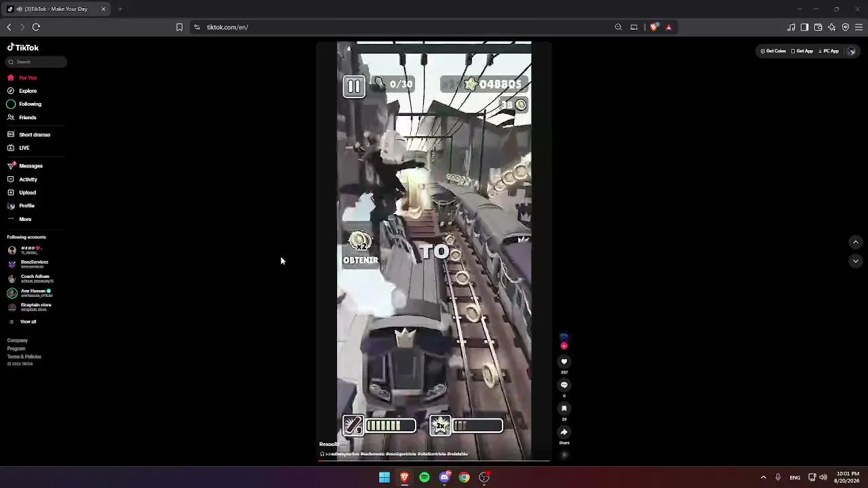The image size is (868, 488).
Task: Toggle the browser sidebar panel
Action: click(x=804, y=27)
